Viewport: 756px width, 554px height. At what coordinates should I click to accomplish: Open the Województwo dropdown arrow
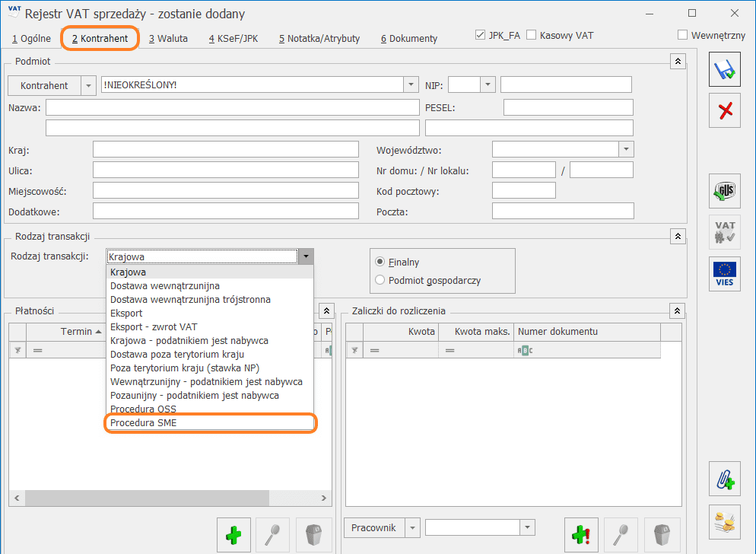coord(626,150)
